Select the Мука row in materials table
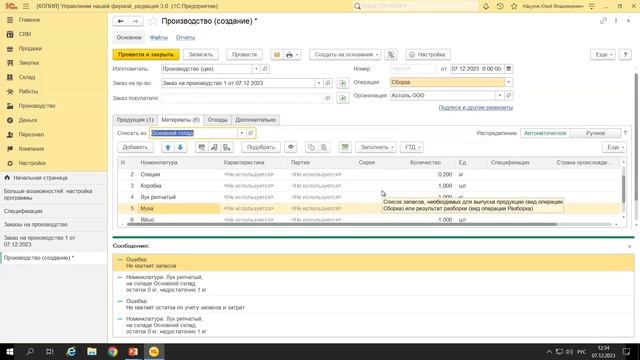 click(369, 209)
